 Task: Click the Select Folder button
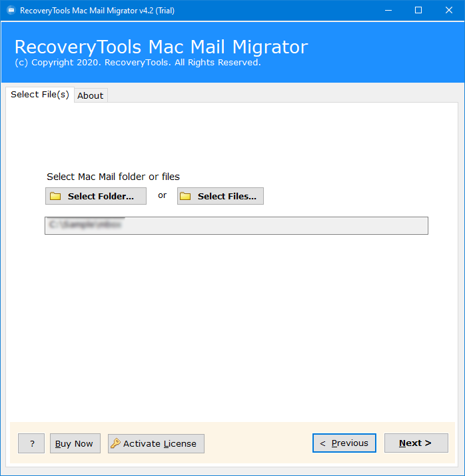pos(96,196)
